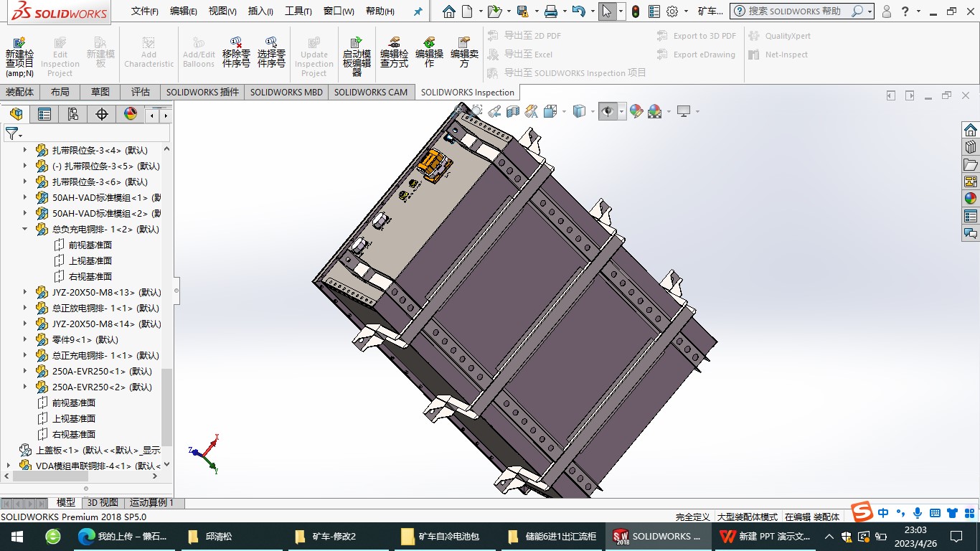Screen dimensions: 980x551
Task: Open the Windows Start menu
Action: (17, 536)
